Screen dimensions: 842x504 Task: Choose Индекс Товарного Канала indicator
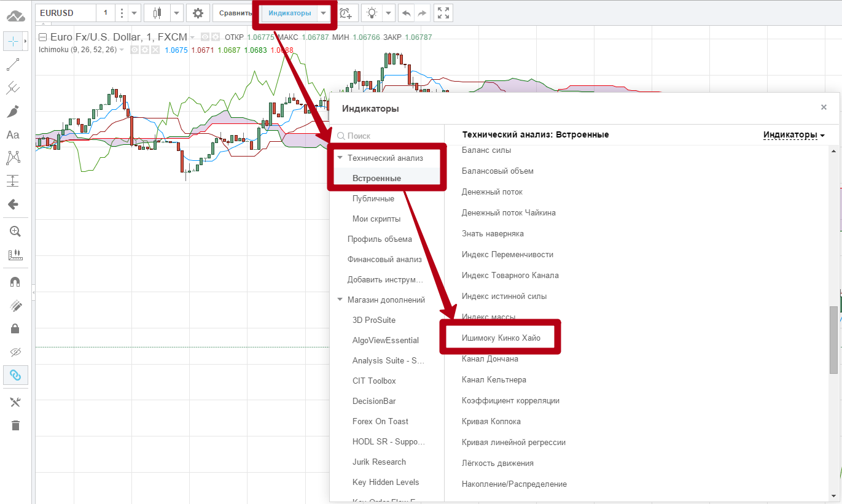[x=510, y=275]
